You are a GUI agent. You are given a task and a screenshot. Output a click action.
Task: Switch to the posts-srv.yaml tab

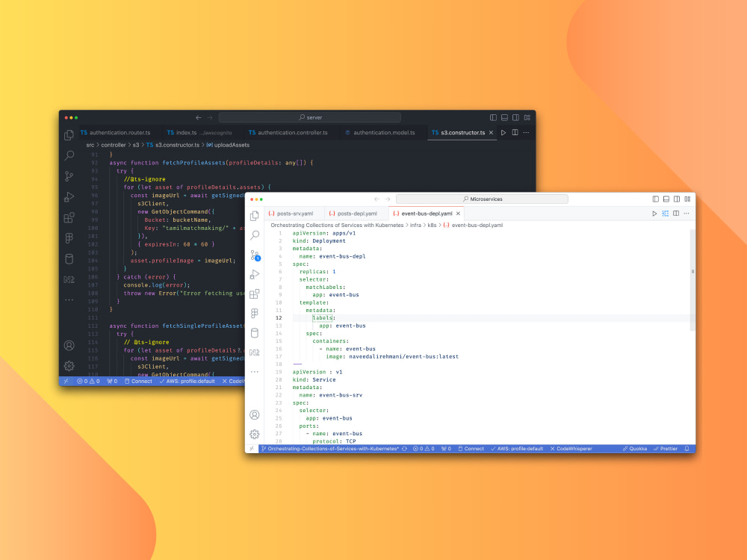(x=296, y=213)
